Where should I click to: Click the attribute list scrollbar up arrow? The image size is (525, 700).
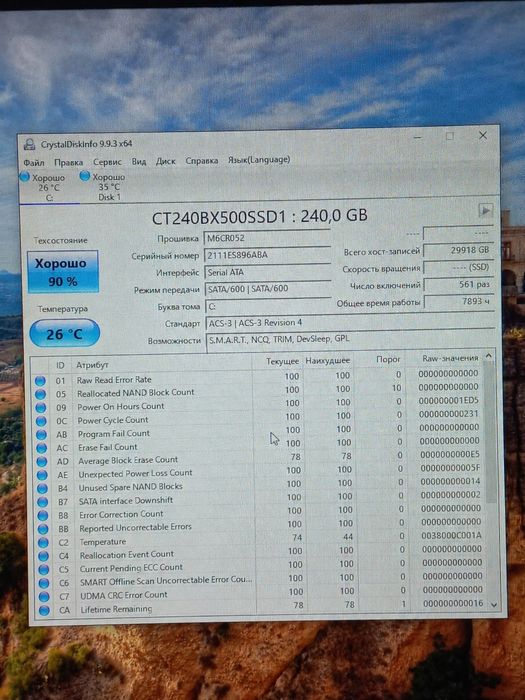tap(488, 356)
